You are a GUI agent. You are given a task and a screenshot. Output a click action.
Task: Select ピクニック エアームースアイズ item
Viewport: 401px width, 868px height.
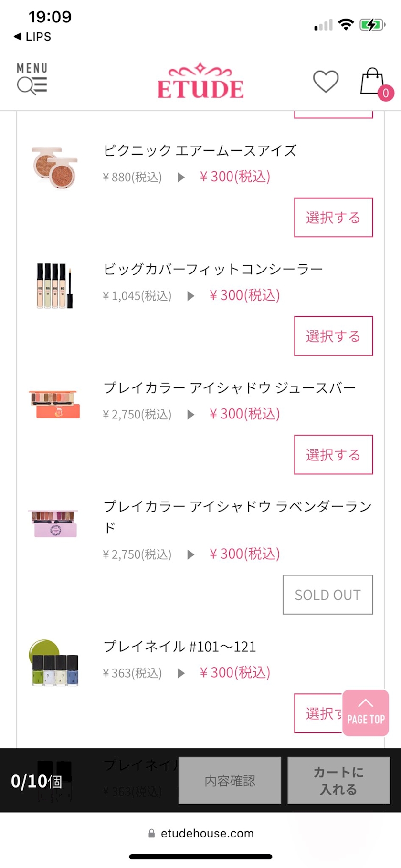point(333,218)
